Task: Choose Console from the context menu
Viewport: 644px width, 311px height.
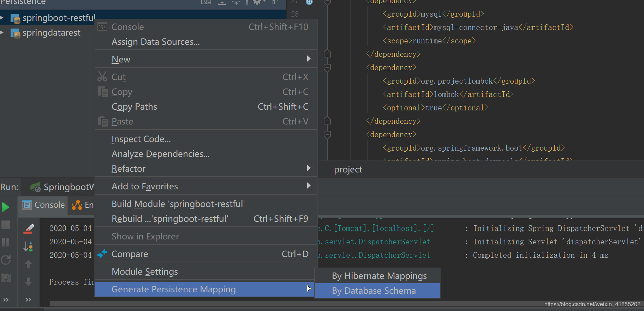Action: pos(205,27)
